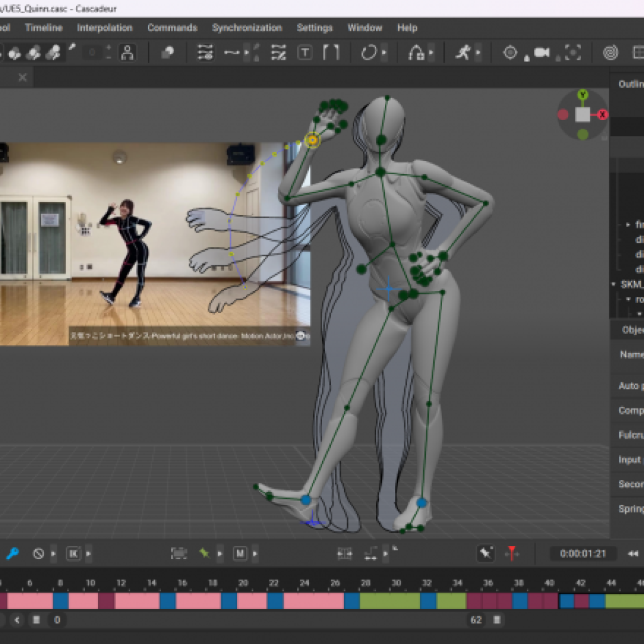Click the video camera icon in toolbar
The width and height of the screenshot is (644, 644).
[541, 53]
